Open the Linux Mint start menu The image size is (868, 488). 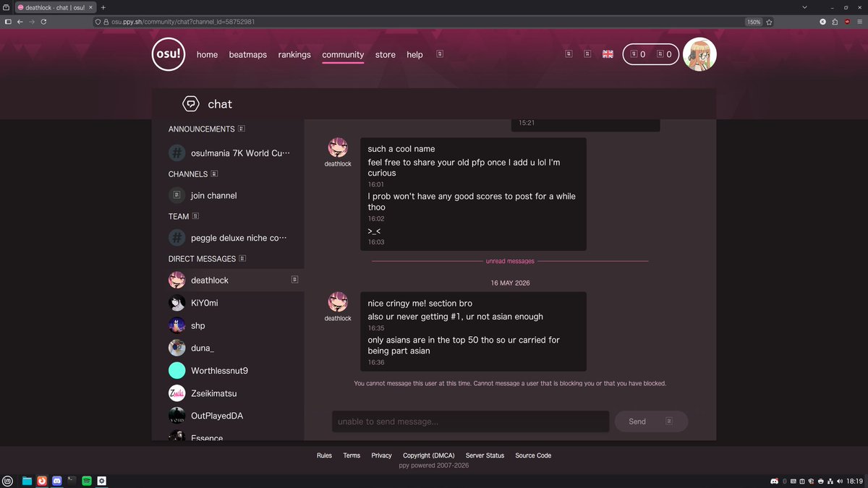pyautogui.click(x=7, y=481)
